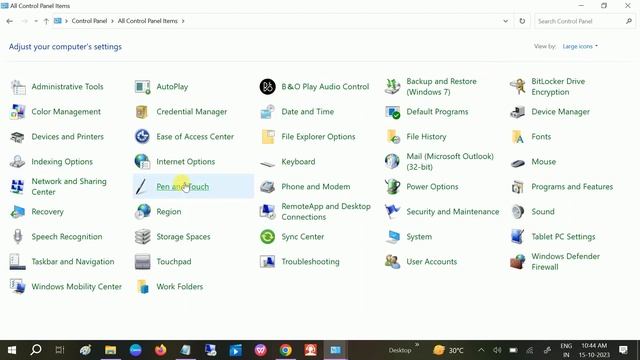The height and width of the screenshot is (360, 640).
Task: Click the AutoPlay icon
Action: pyautogui.click(x=142, y=87)
